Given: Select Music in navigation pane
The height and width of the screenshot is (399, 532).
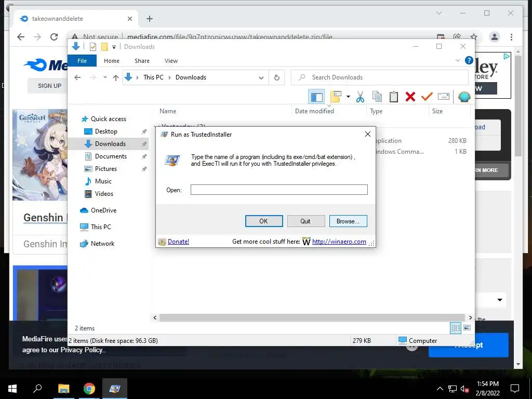Looking at the screenshot, I should 103,181.
